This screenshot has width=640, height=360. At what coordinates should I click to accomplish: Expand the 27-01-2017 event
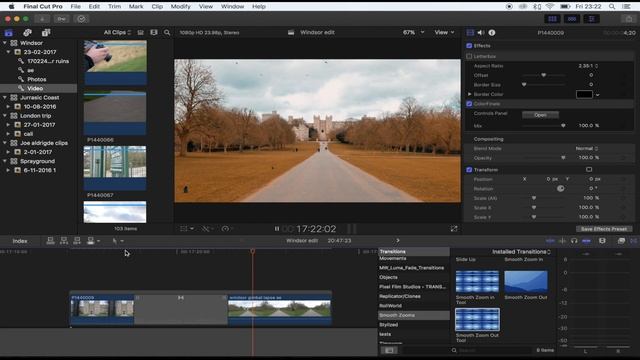click(x=8, y=125)
